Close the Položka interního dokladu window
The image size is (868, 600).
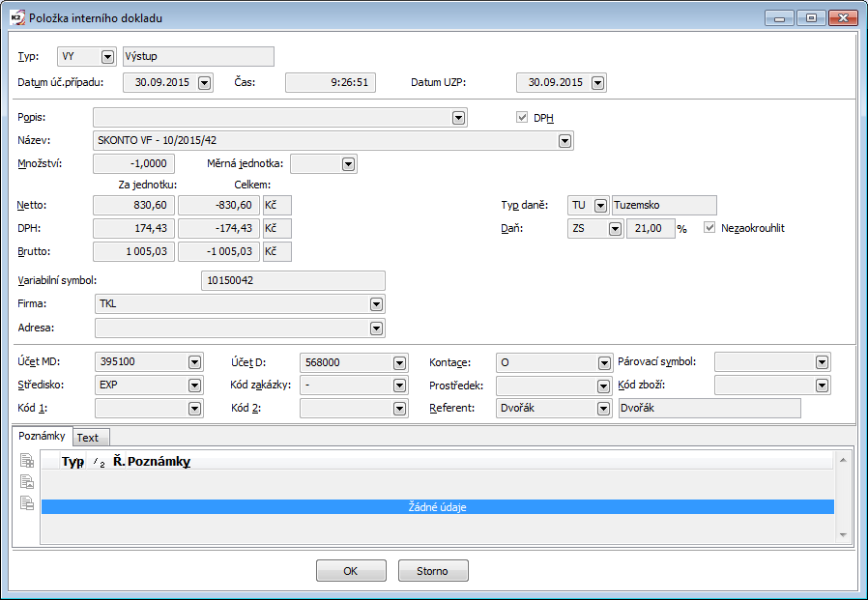pyautogui.click(x=843, y=18)
